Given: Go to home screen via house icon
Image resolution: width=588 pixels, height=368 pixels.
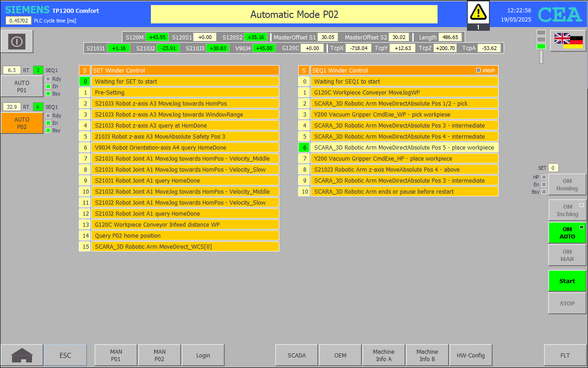Looking at the screenshot, I should pyautogui.click(x=22, y=355).
